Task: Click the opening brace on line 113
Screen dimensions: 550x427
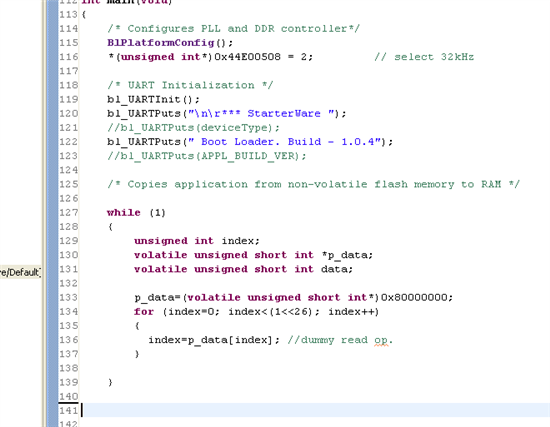Action: tap(83, 15)
